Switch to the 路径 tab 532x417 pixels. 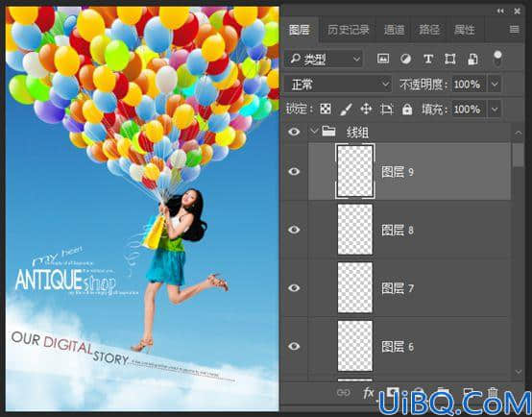429,30
